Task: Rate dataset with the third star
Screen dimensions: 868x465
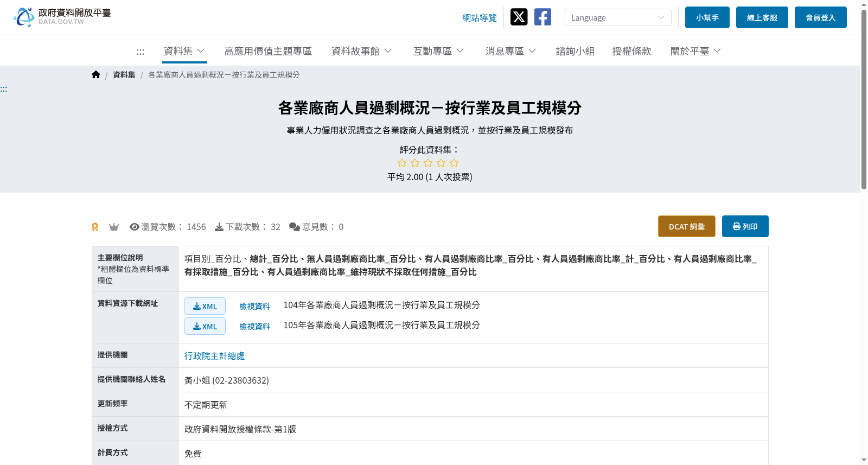Action: [x=428, y=163]
